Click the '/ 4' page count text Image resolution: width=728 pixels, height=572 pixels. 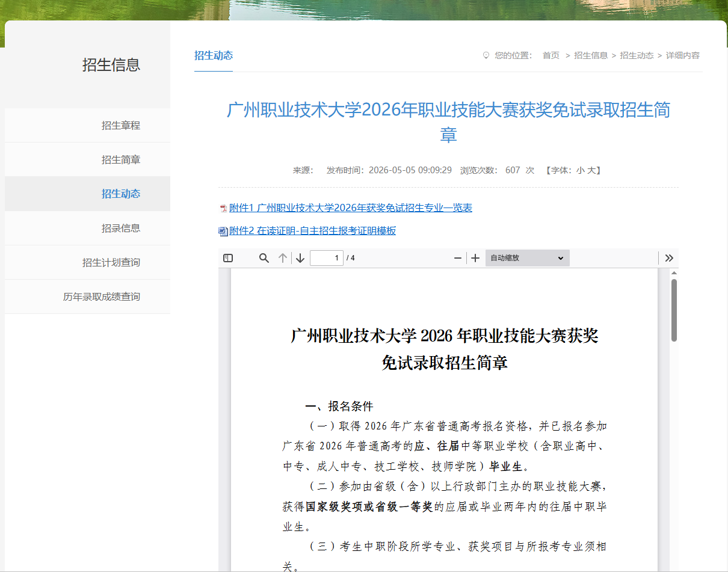click(351, 258)
